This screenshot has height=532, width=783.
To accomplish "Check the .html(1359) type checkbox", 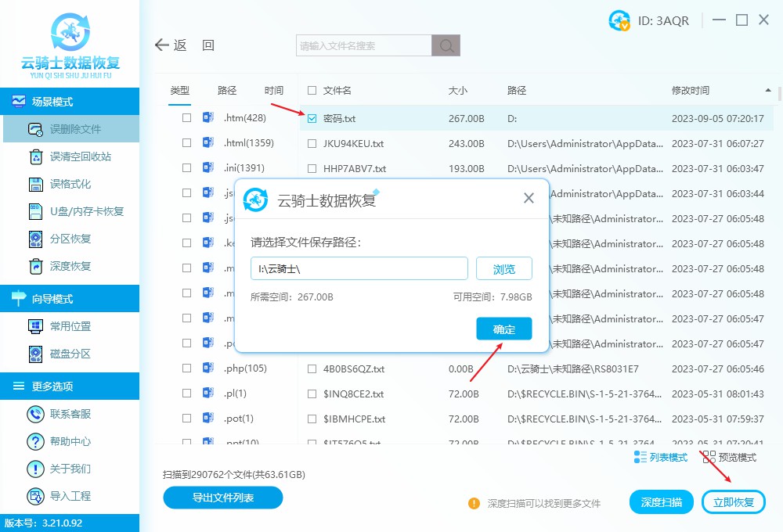I will 187,142.
